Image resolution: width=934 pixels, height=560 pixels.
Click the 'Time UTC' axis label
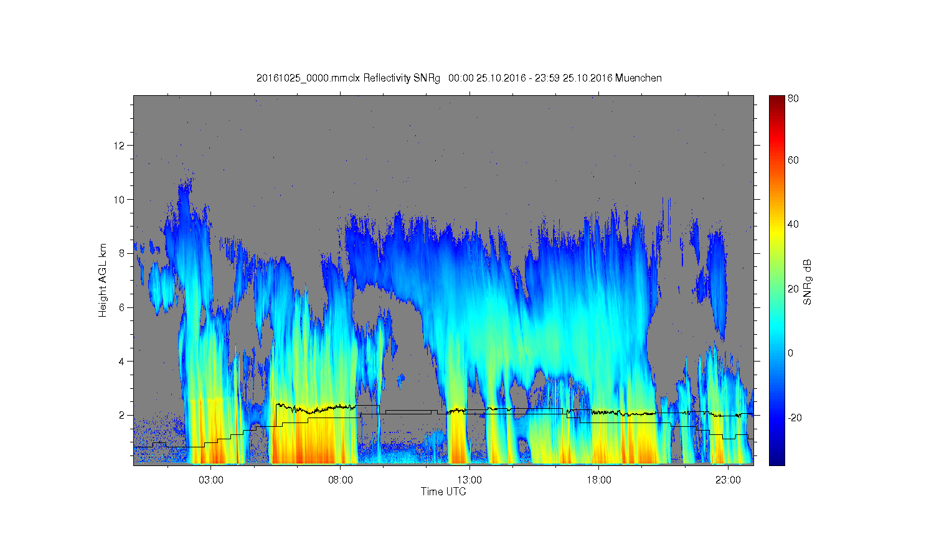443,492
